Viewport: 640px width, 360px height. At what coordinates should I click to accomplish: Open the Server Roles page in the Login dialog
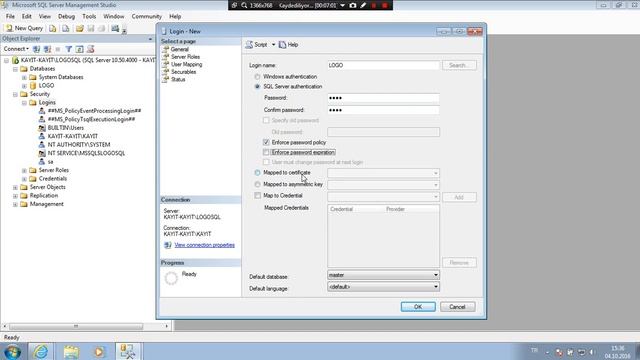[185, 57]
